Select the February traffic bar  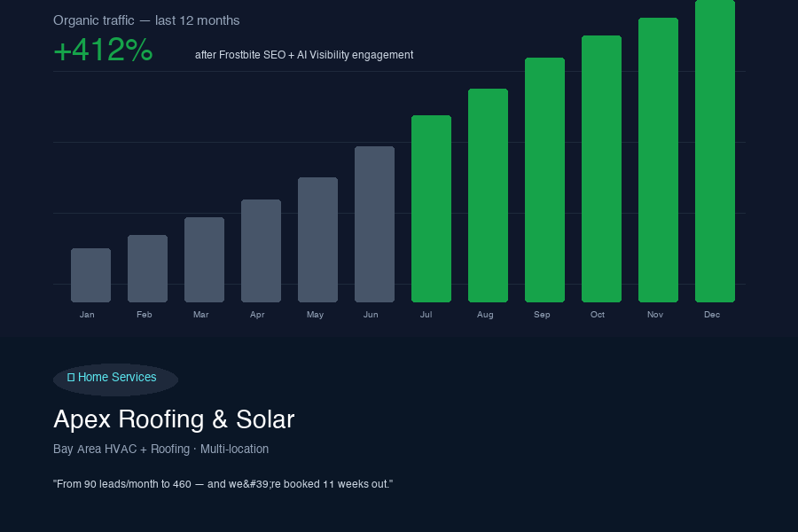147,269
